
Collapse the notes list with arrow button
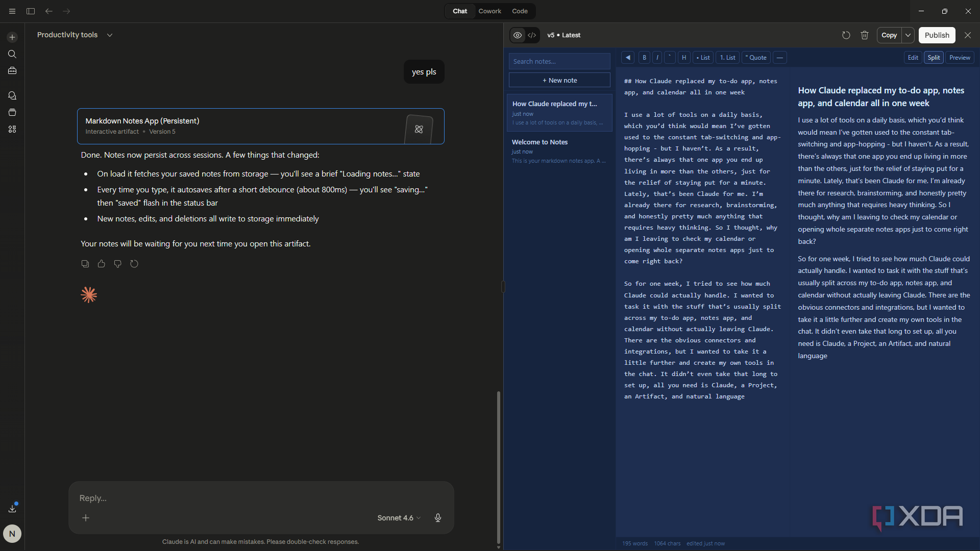coord(628,58)
